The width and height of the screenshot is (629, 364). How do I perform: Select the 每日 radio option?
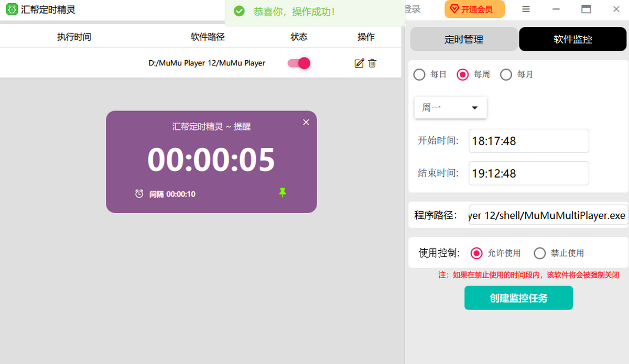tap(419, 74)
